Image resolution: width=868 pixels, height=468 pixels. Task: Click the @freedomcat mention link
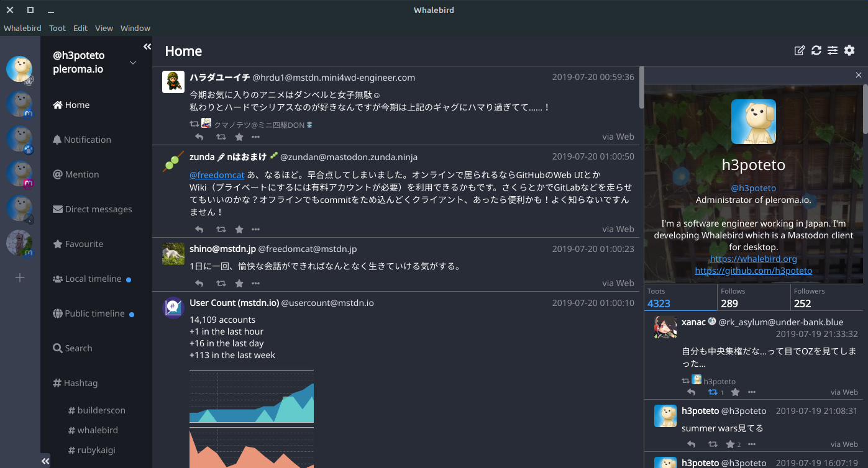coord(217,175)
